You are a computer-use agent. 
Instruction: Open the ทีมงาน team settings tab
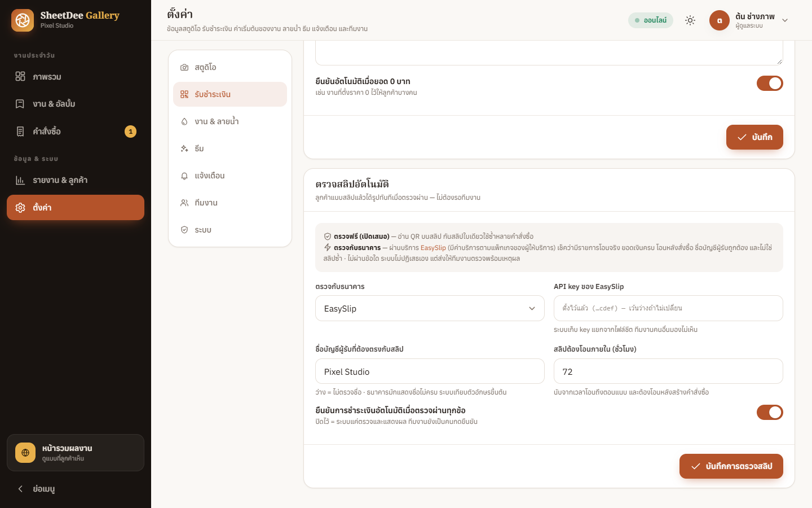coord(230,203)
